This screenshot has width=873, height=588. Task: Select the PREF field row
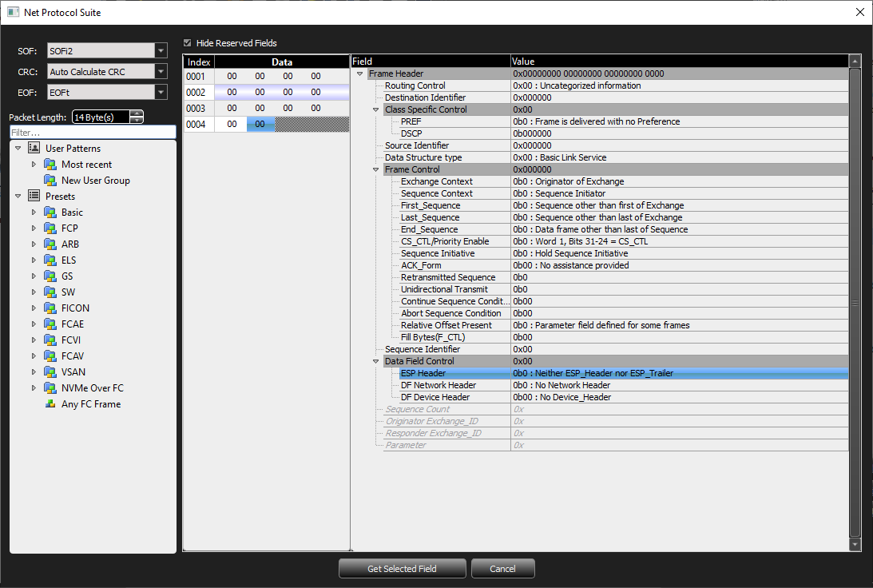(x=623, y=121)
